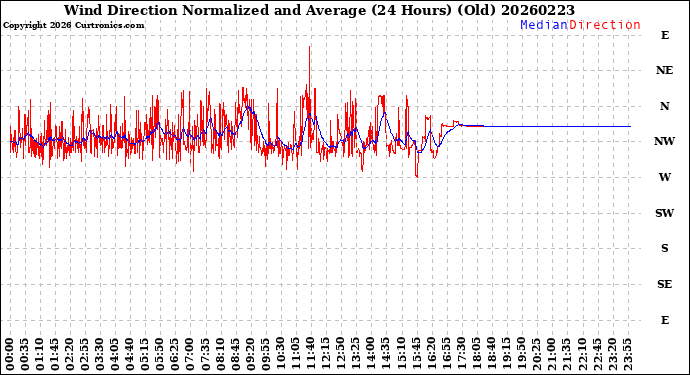690x375 pixels.
Task: Click the 16:20 time tick label
Action: tap(431, 355)
